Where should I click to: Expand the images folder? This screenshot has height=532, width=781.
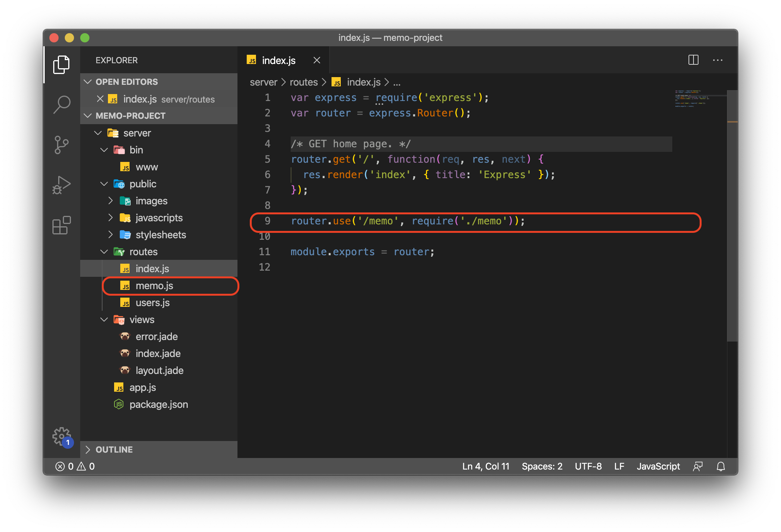click(151, 201)
